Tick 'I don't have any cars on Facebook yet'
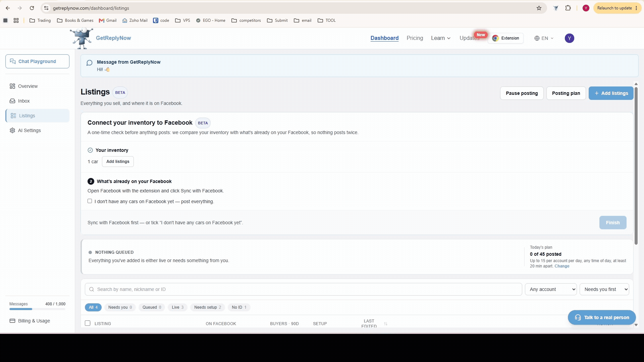 click(90, 201)
